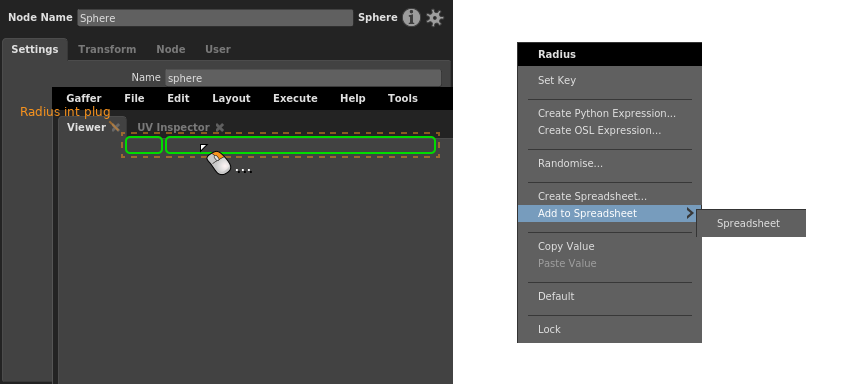
Task: Select the Viewer tab
Action: coord(86,127)
